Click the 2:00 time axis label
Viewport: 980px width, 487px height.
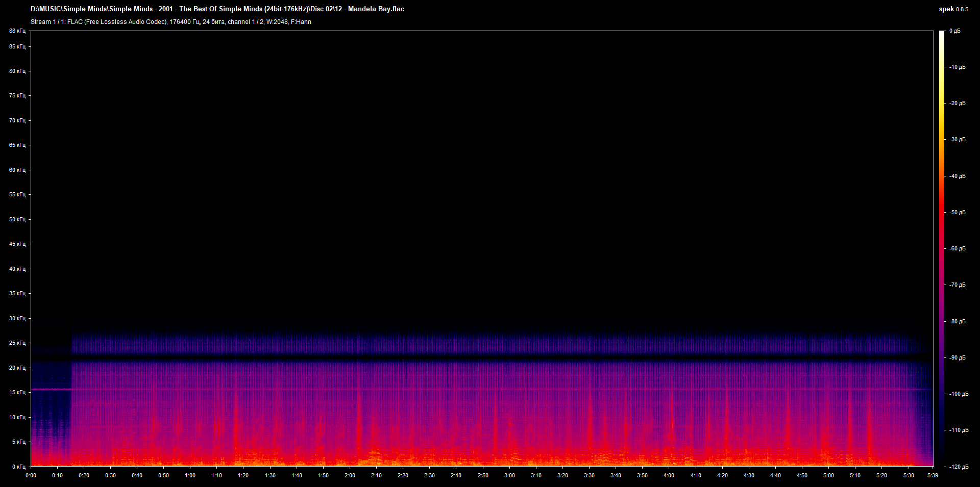[x=350, y=475]
